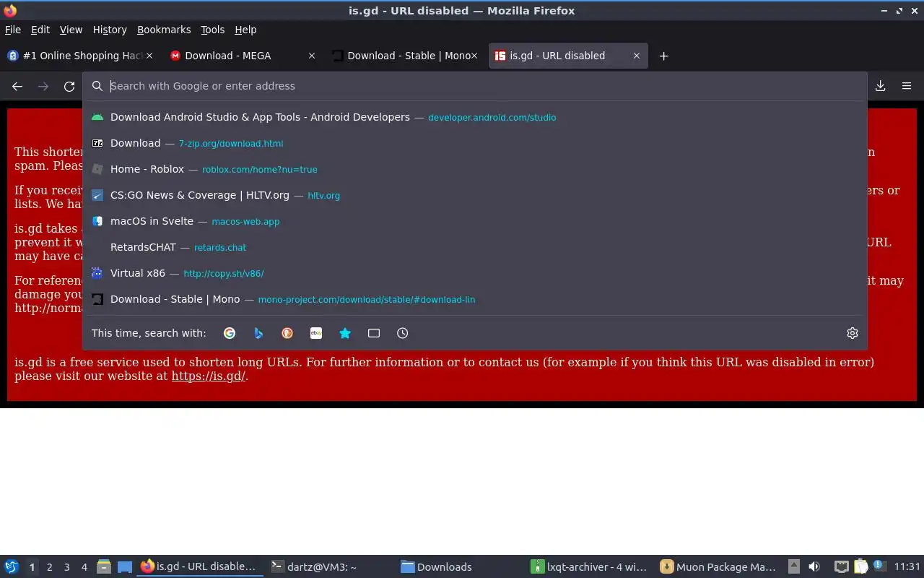Activate the lxqt-archiver taskbar button
Screen dimensions: 924x578
tap(589, 567)
